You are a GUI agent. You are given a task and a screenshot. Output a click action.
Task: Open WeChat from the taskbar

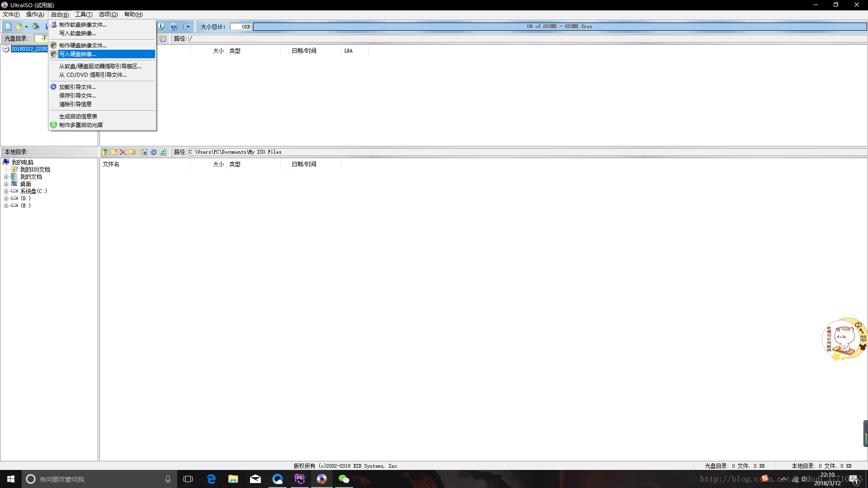click(344, 479)
